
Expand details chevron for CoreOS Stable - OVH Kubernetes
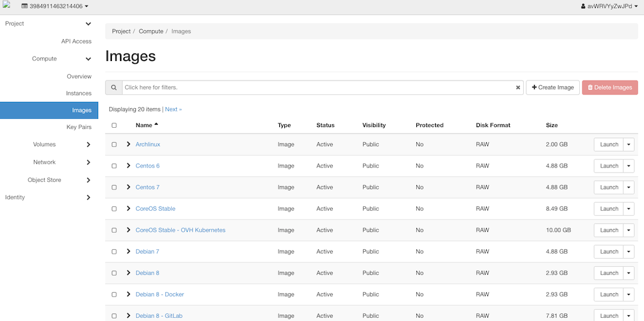point(128,230)
